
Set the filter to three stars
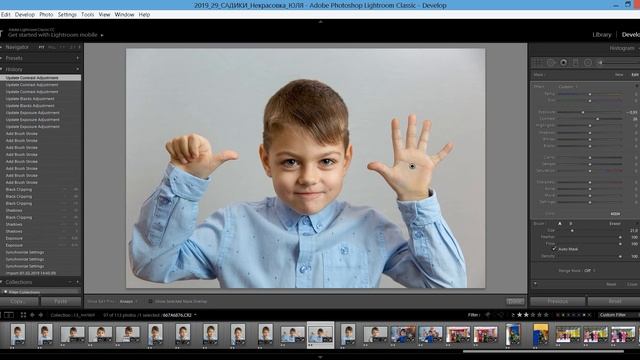click(x=533, y=315)
